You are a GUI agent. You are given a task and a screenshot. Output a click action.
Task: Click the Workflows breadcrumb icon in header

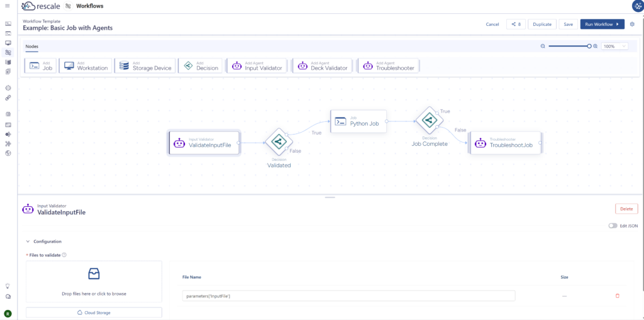(68, 6)
